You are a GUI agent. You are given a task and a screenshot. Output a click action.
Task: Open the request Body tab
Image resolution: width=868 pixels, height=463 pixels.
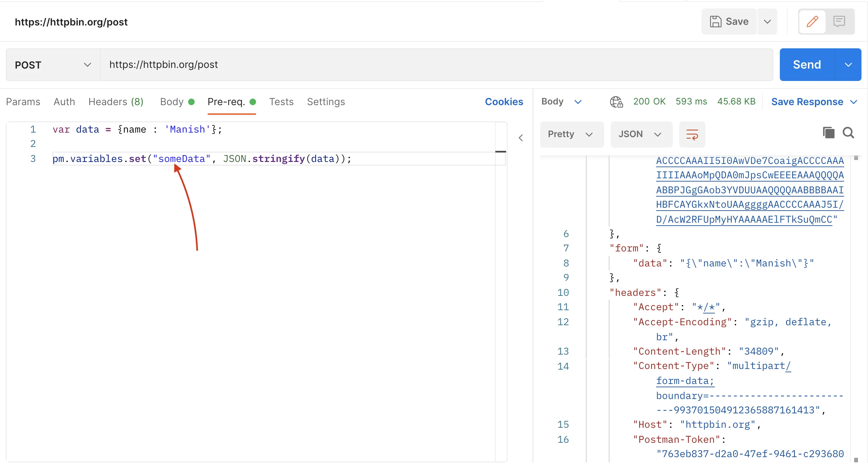[x=171, y=102]
